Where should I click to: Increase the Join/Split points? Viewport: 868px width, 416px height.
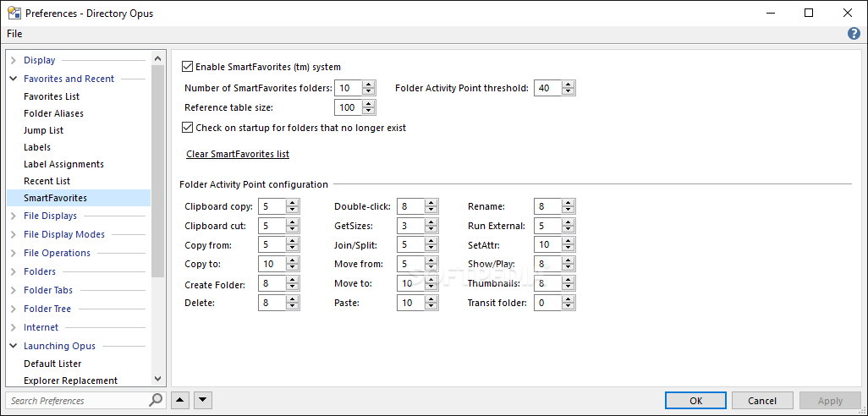(x=431, y=242)
